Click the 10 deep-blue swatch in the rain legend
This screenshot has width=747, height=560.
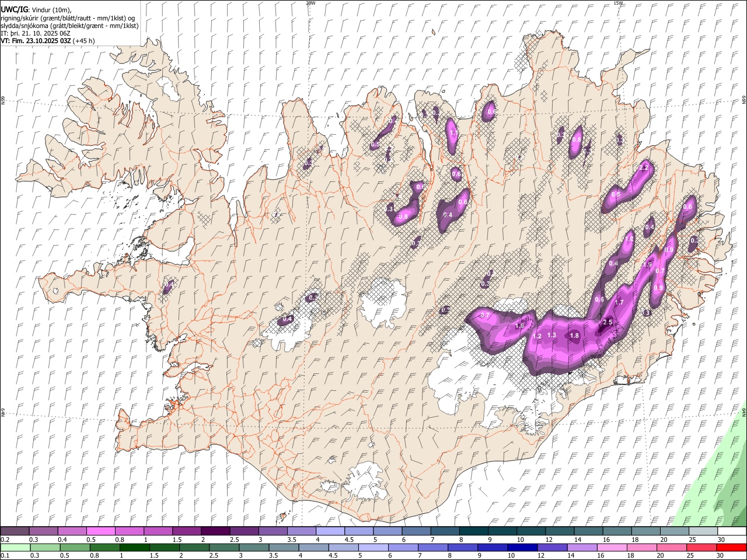[522, 547]
